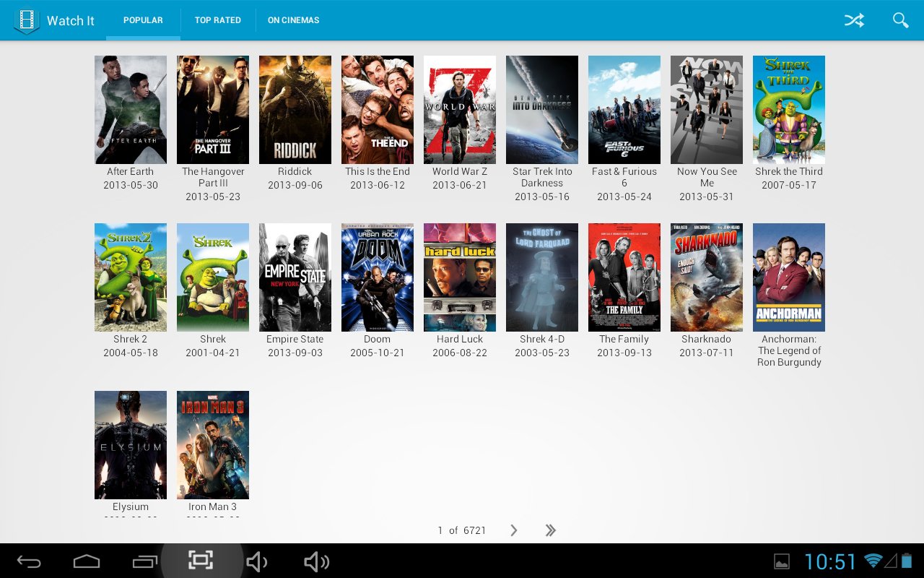Viewport: 924px width, 578px height.
Task: Tap date '2005-10-21' under Doom
Action: [x=378, y=353]
